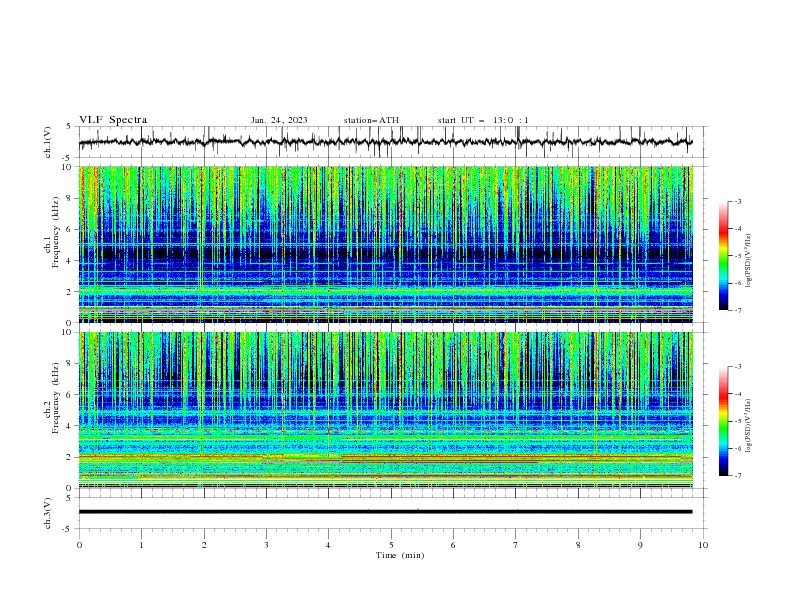
Task: Click the "-5" tick on ch.2 colorbar
Action: tap(738, 421)
